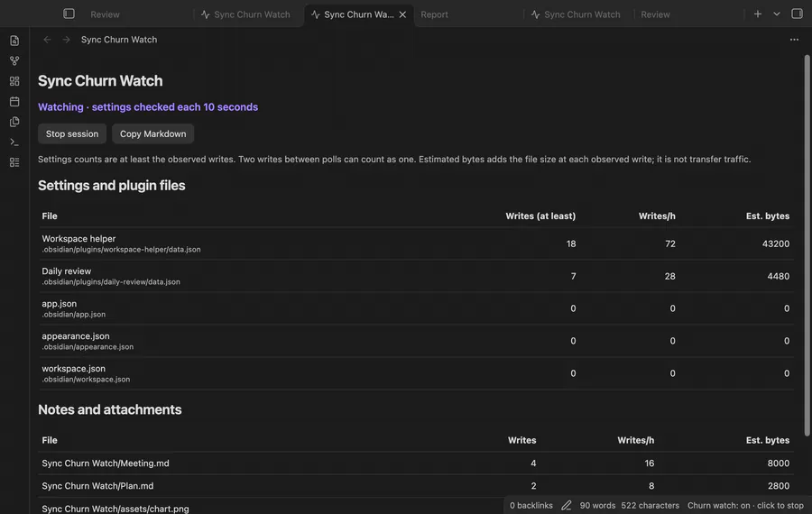Screen dimensions: 812x514
Task: Click the 72 writes per hour value
Action: pyautogui.click(x=670, y=243)
